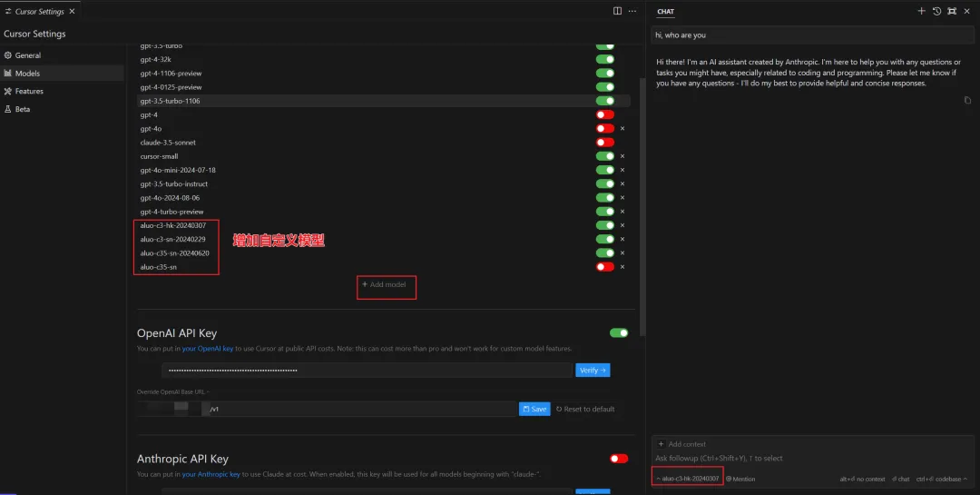Click the Verify button for OpenAI key
Viewport: 980px width, 495px height.
(x=592, y=371)
